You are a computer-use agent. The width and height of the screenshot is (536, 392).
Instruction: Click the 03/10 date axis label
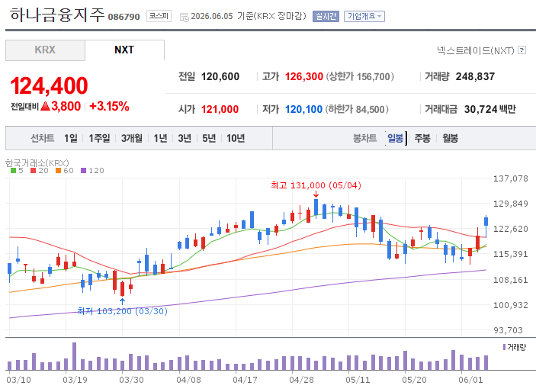18,380
